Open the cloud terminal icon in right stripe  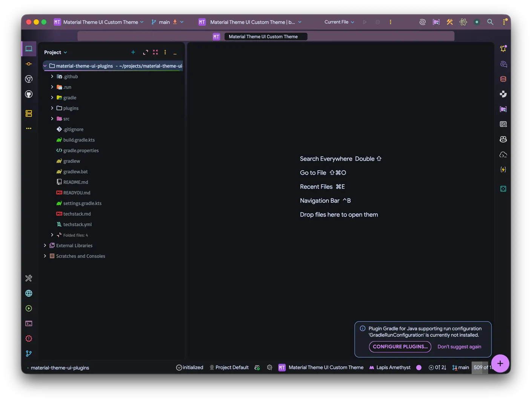point(503,154)
